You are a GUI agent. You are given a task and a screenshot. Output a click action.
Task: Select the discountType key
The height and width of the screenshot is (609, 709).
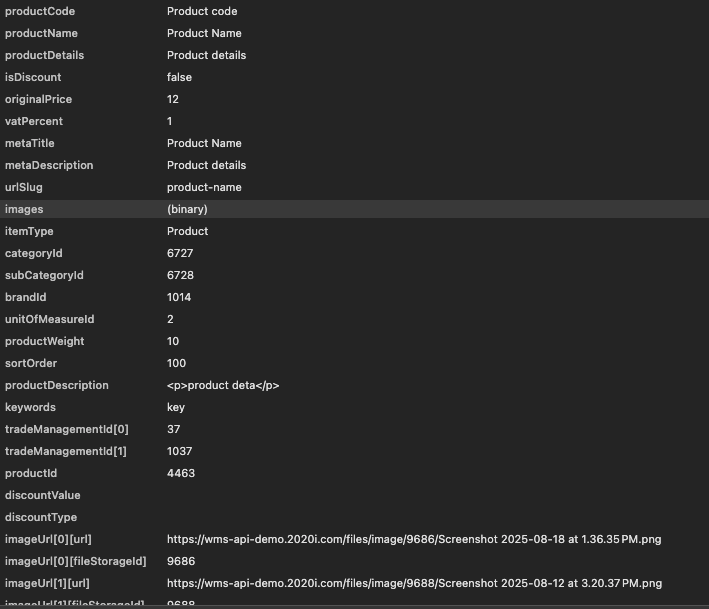(x=41, y=517)
